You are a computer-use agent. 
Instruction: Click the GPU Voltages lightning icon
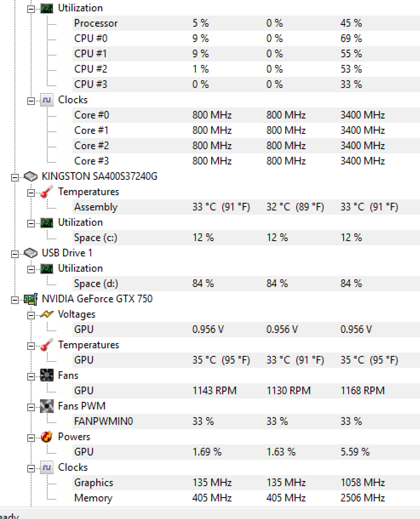tap(47, 314)
